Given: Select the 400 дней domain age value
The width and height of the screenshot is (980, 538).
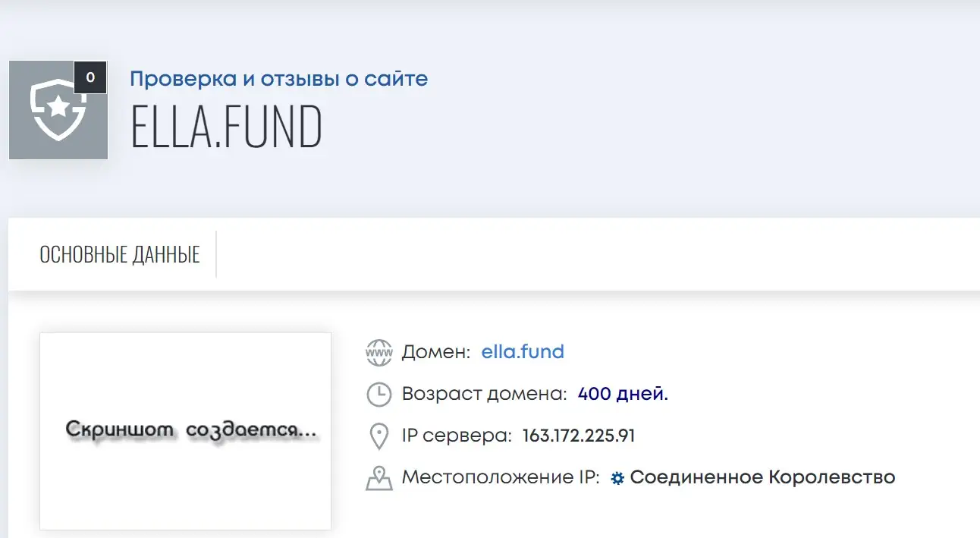Looking at the screenshot, I should 623,394.
